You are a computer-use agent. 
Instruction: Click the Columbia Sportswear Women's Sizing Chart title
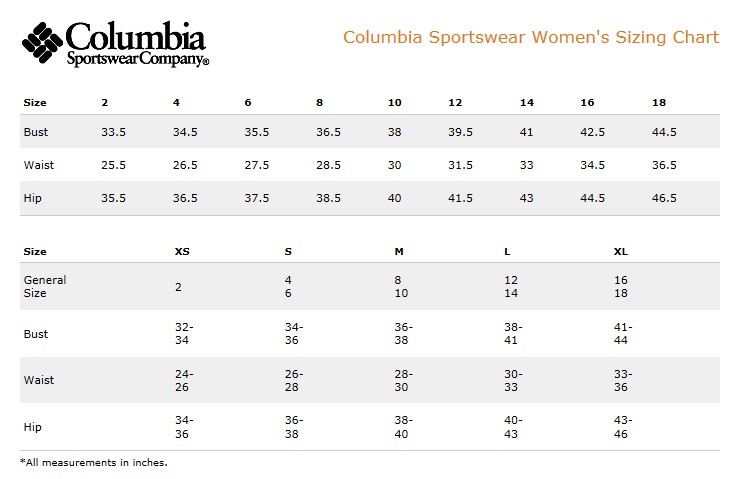pyautogui.click(x=531, y=37)
